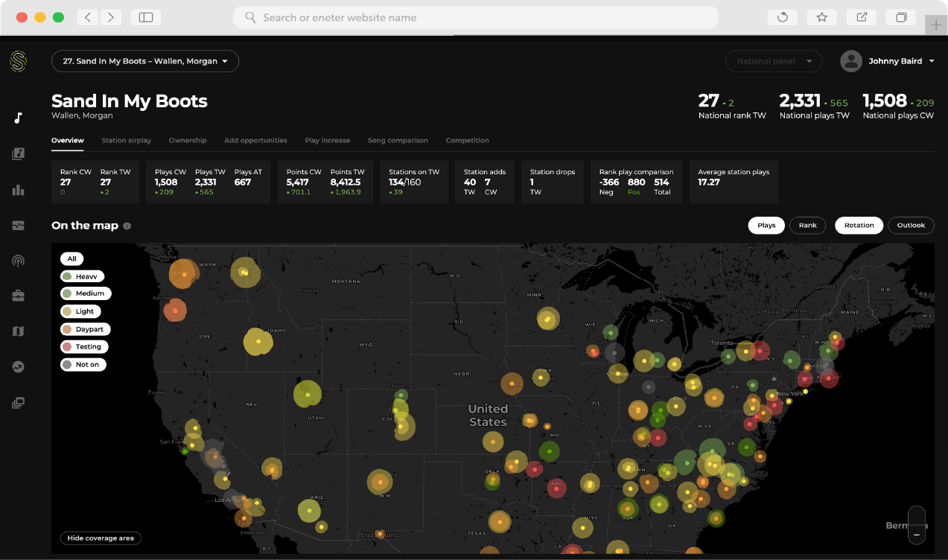948x560 pixels.
Task: Click Johnny Baird's profile avatar
Action: (851, 61)
